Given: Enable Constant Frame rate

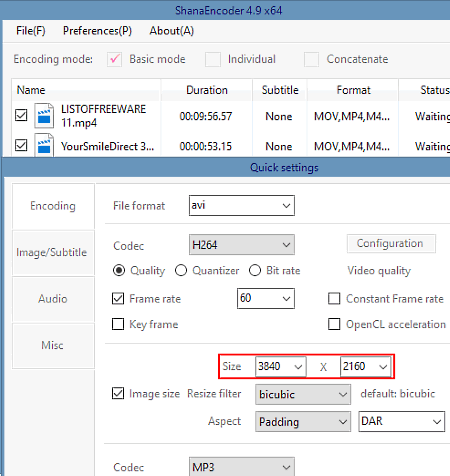Looking at the screenshot, I should pos(334,299).
